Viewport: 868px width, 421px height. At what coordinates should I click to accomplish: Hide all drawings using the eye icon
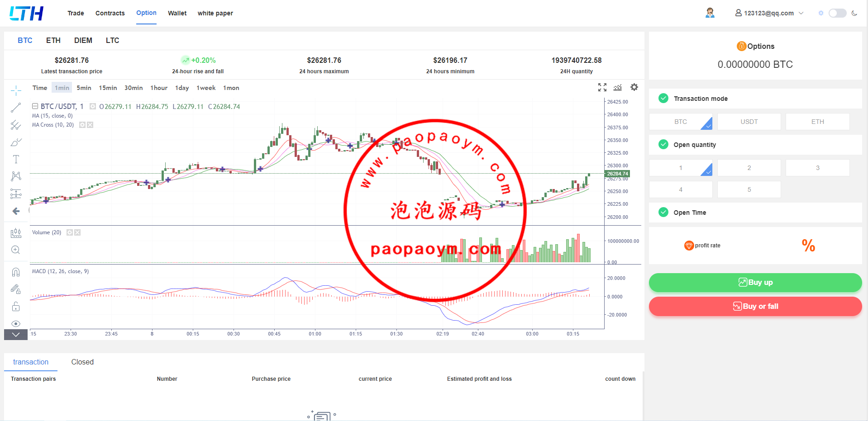(16, 323)
